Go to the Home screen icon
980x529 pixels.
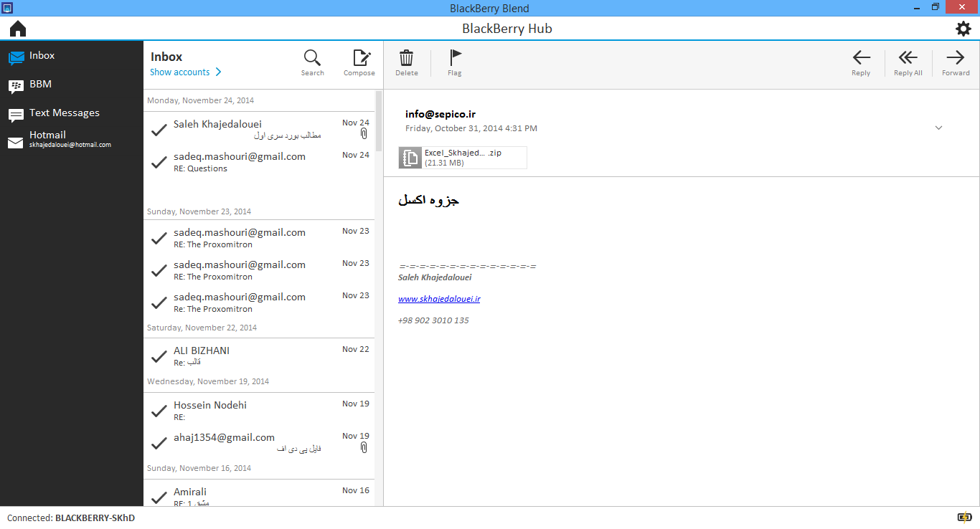click(18, 29)
